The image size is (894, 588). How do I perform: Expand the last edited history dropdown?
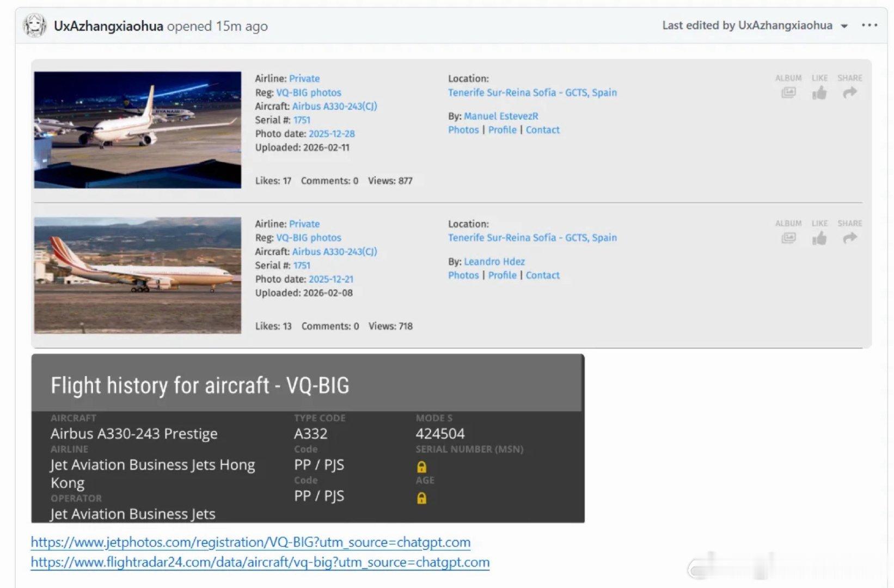[844, 26]
